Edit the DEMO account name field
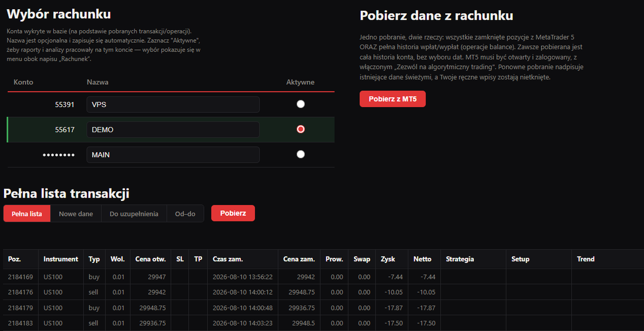The height and width of the screenshot is (331, 644). (173, 130)
